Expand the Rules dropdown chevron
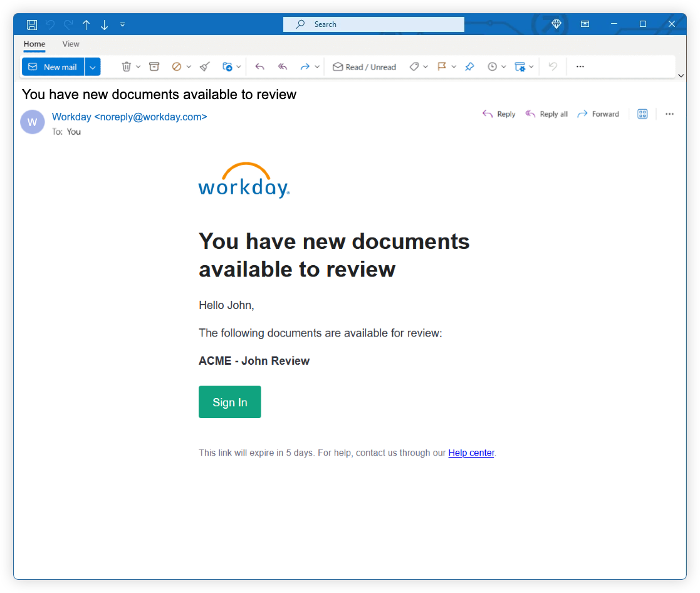 click(x=531, y=66)
